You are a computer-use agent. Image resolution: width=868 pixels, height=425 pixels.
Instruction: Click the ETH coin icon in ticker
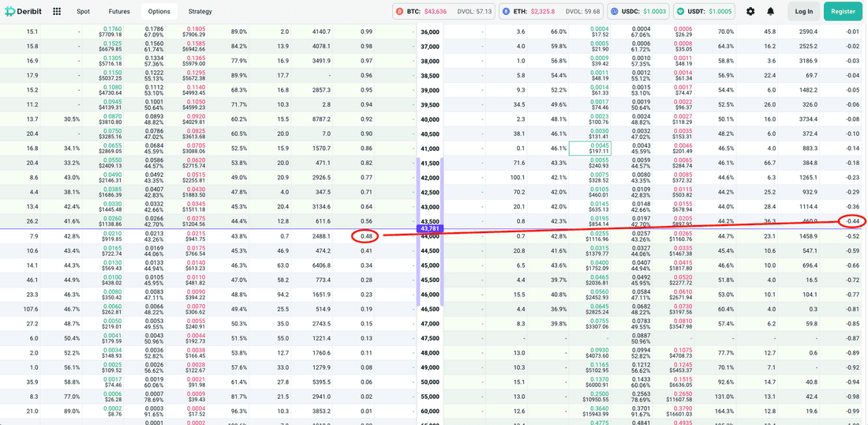506,11
